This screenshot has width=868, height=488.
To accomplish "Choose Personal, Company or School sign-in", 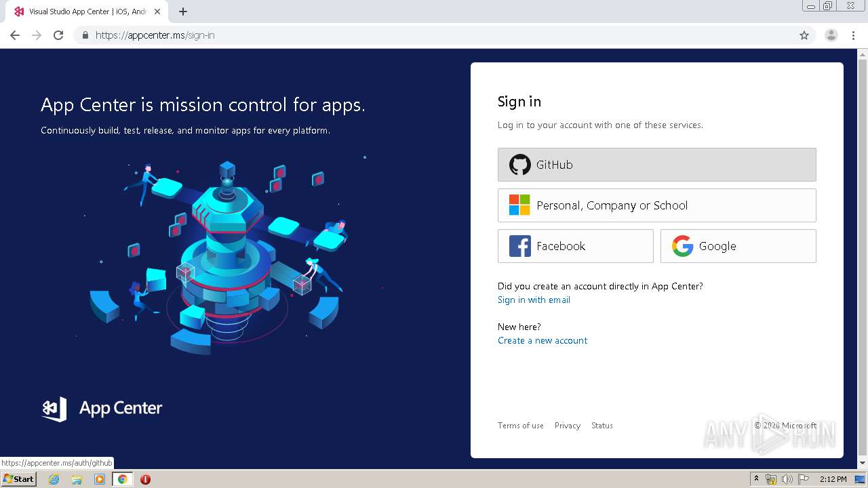I will coord(656,205).
